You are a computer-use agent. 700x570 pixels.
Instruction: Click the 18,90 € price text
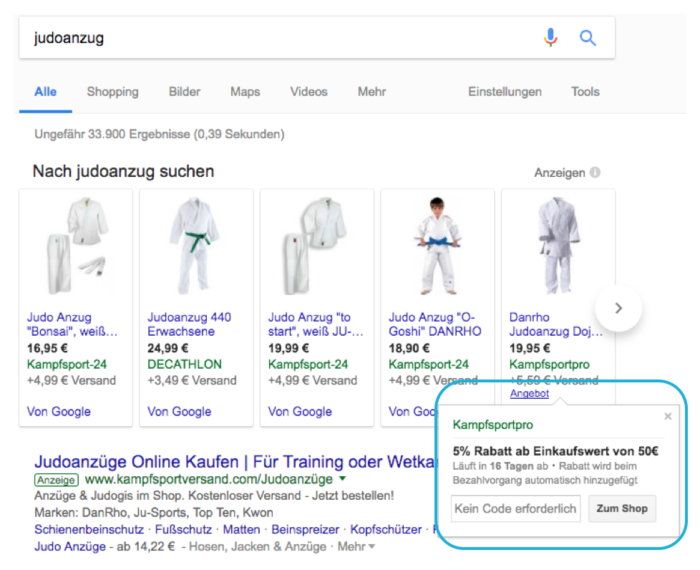pos(409,348)
